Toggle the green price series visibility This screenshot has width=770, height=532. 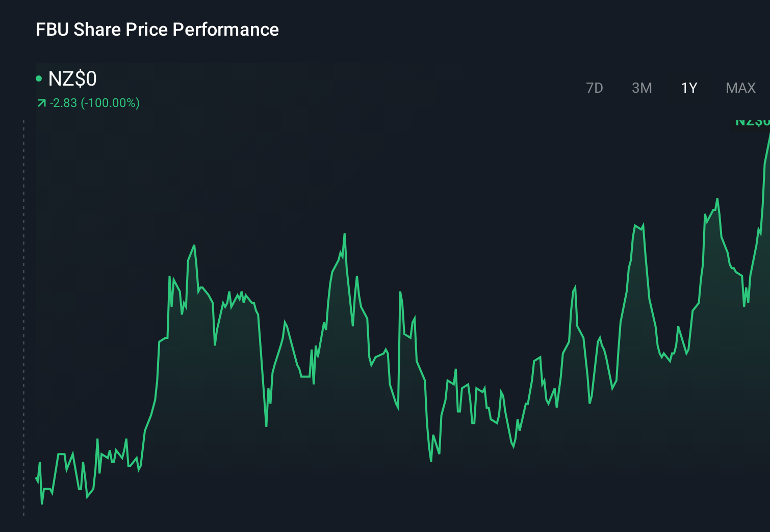pyautogui.click(x=39, y=78)
